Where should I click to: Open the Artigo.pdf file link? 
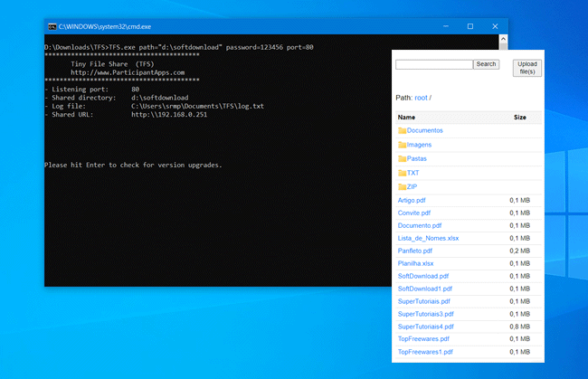click(x=413, y=201)
